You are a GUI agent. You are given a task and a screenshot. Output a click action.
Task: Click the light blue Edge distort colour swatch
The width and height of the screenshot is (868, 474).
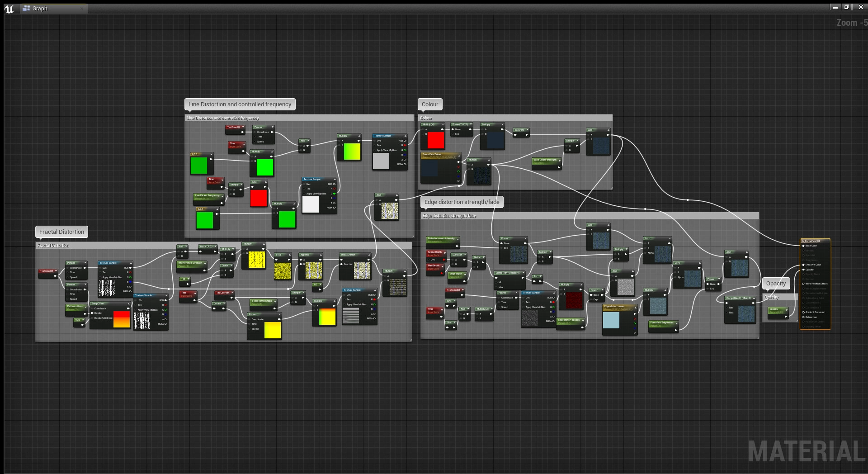611,320
